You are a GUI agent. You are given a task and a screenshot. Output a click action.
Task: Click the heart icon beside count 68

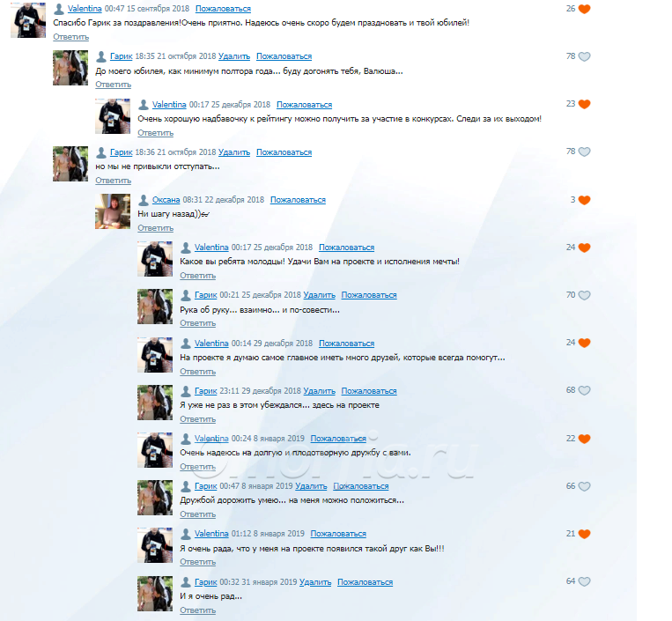click(584, 390)
